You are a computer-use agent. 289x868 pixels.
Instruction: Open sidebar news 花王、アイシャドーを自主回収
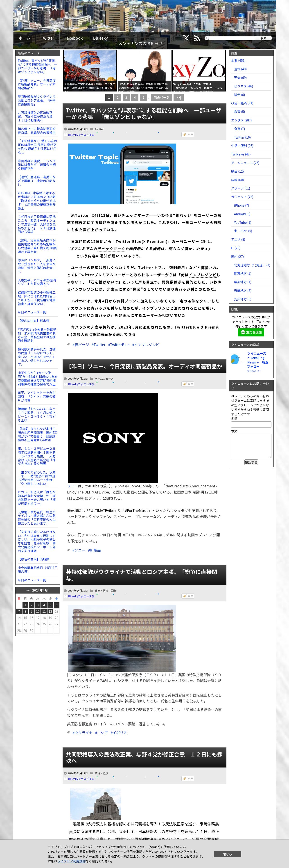tap(37, 396)
